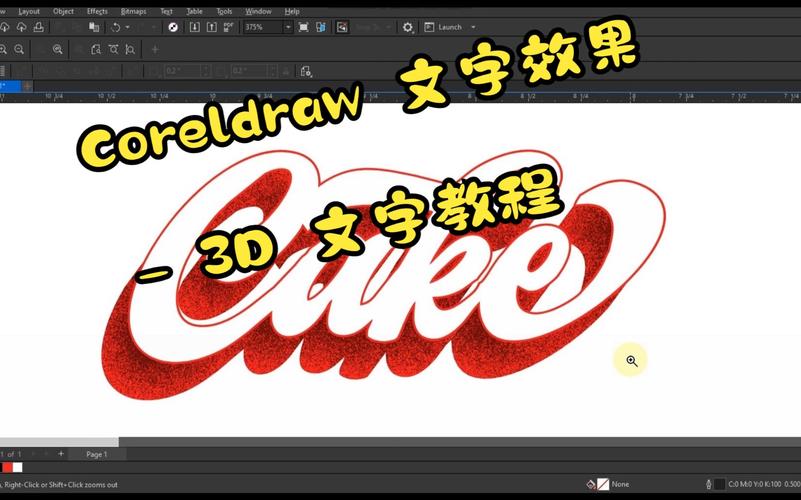Viewport: 801px width, 500px height.
Task: Open the Table menu
Action: pyautogui.click(x=194, y=11)
